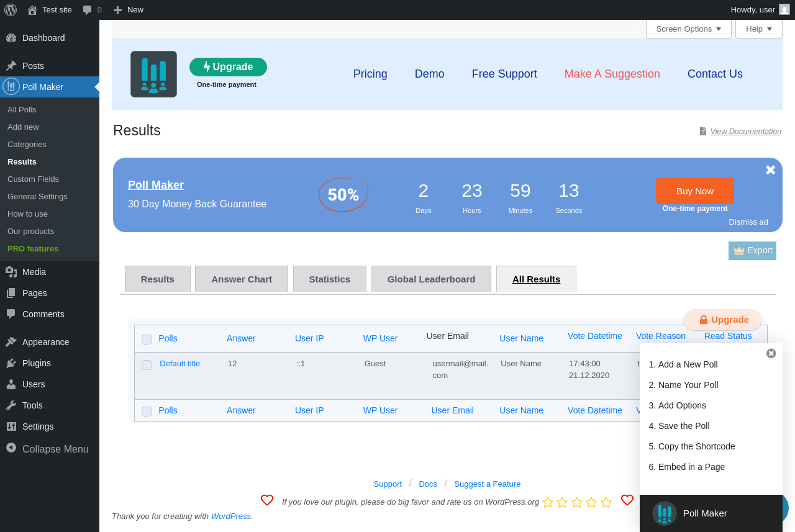Viewport: 795px width, 532px height.
Task: Click the first rating star
Action: (x=548, y=502)
